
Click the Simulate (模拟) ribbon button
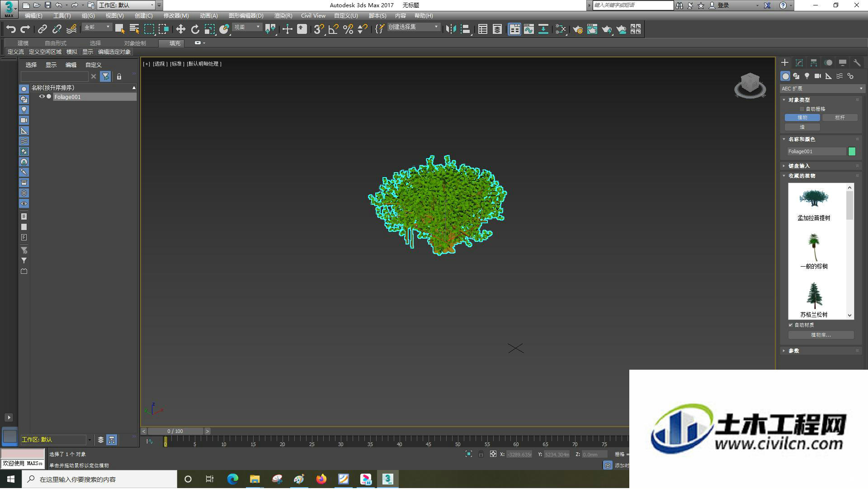point(72,52)
